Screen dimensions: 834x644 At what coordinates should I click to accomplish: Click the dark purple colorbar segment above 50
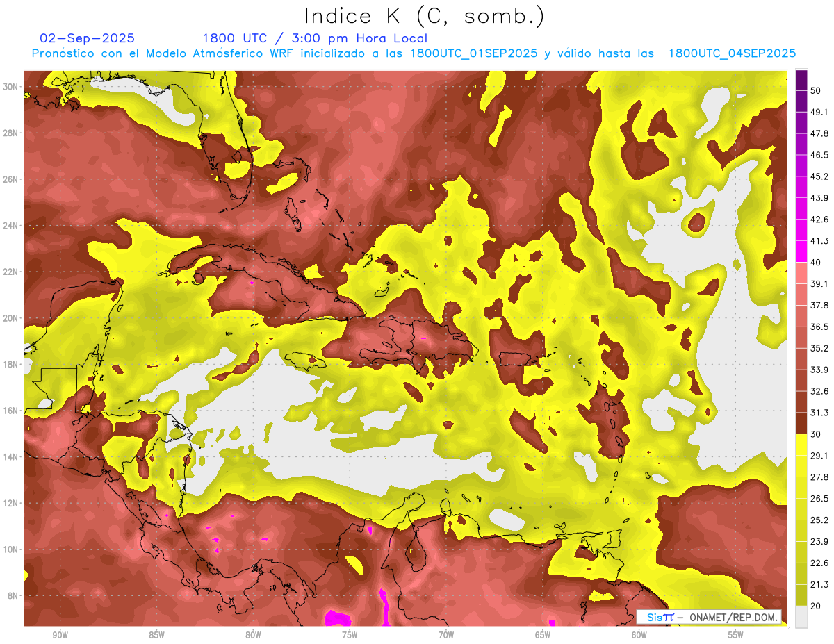click(x=801, y=80)
